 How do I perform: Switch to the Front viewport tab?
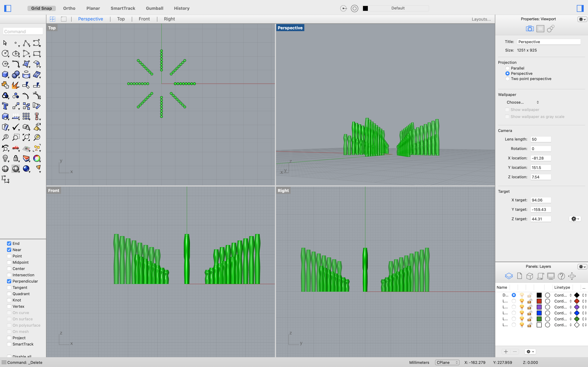[x=144, y=19]
